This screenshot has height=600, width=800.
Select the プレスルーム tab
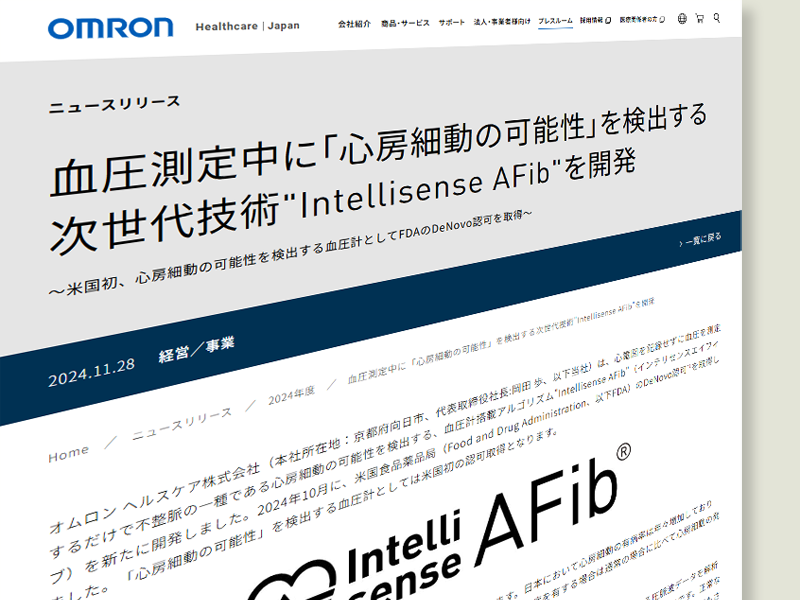click(555, 20)
